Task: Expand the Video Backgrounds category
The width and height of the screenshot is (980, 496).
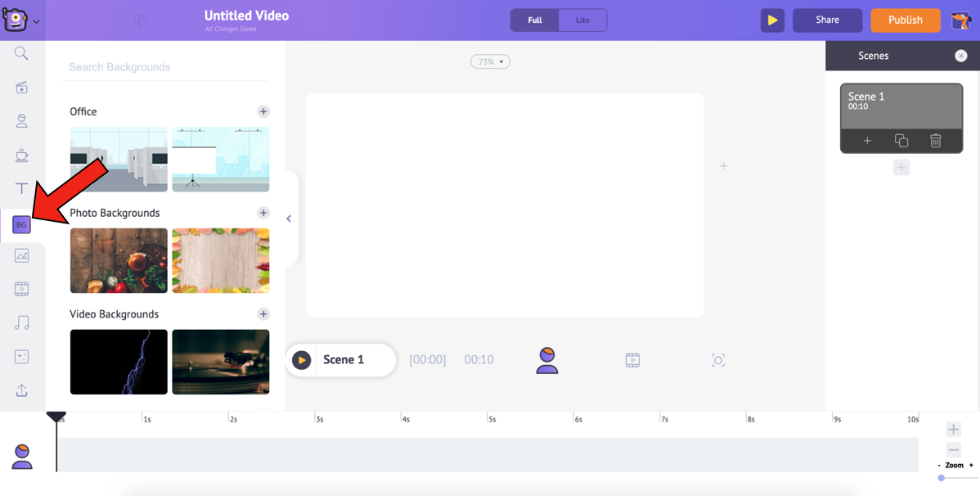Action: tap(263, 314)
